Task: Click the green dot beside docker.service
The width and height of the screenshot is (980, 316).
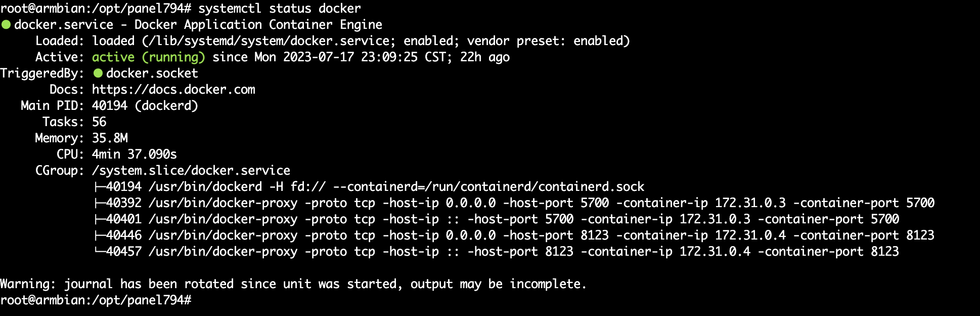Action: point(6,25)
